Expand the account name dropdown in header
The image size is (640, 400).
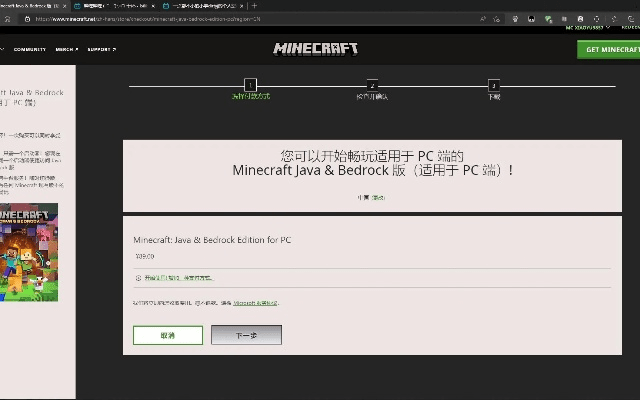(587, 28)
